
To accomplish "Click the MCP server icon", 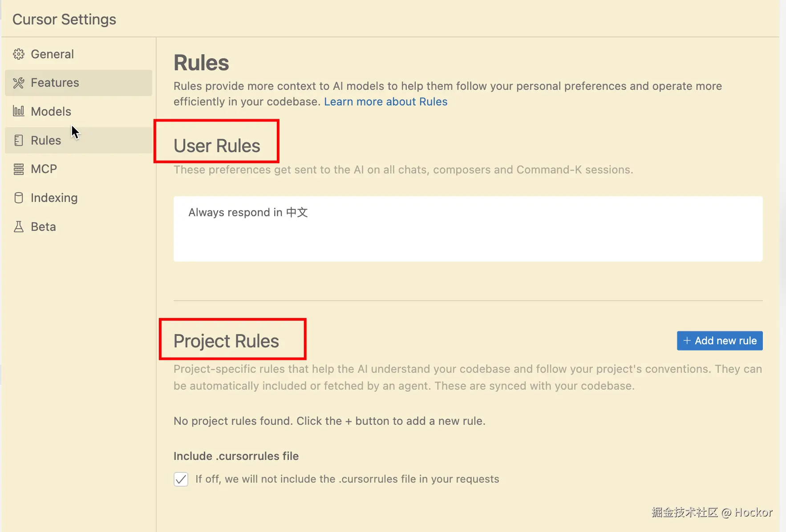I will [19, 169].
